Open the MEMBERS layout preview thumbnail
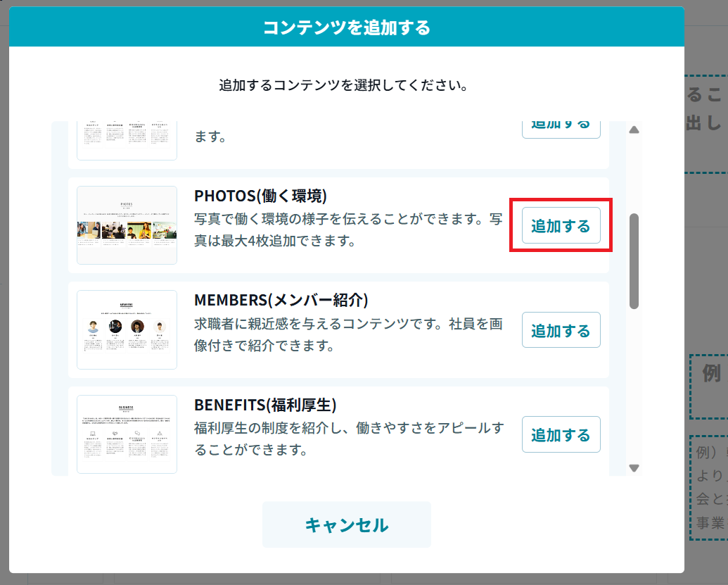The width and height of the screenshot is (728, 585). pos(127,330)
